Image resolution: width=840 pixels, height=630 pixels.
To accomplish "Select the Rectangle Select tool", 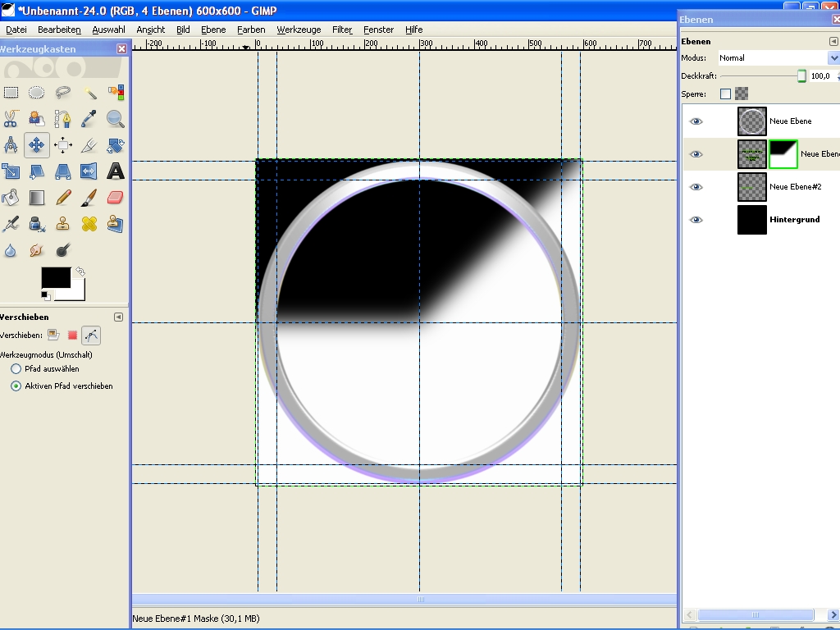I will tap(11, 93).
